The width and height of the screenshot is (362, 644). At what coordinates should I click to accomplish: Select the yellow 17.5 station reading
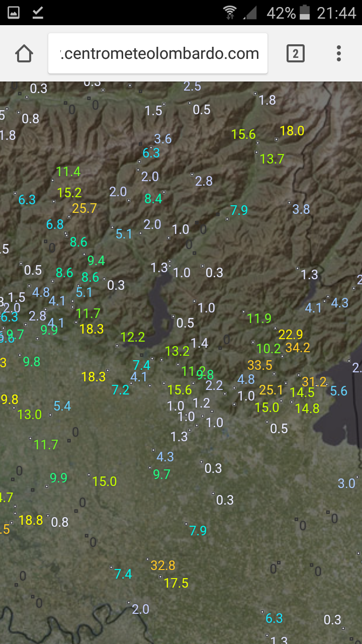(x=176, y=583)
